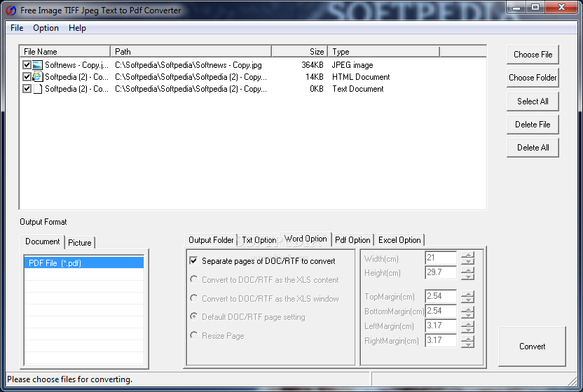Sort the list by the Type column header
The image size is (583, 392).
(384, 51)
